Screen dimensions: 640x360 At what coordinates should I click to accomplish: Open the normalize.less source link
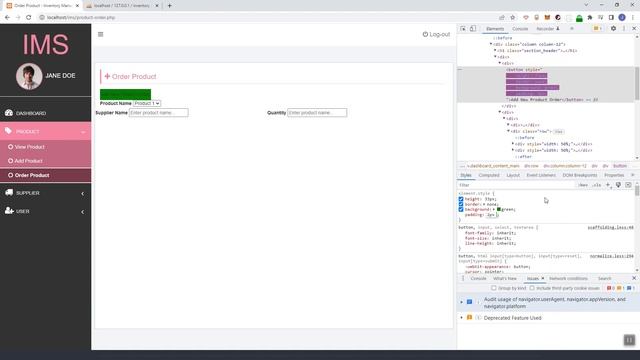(611, 256)
